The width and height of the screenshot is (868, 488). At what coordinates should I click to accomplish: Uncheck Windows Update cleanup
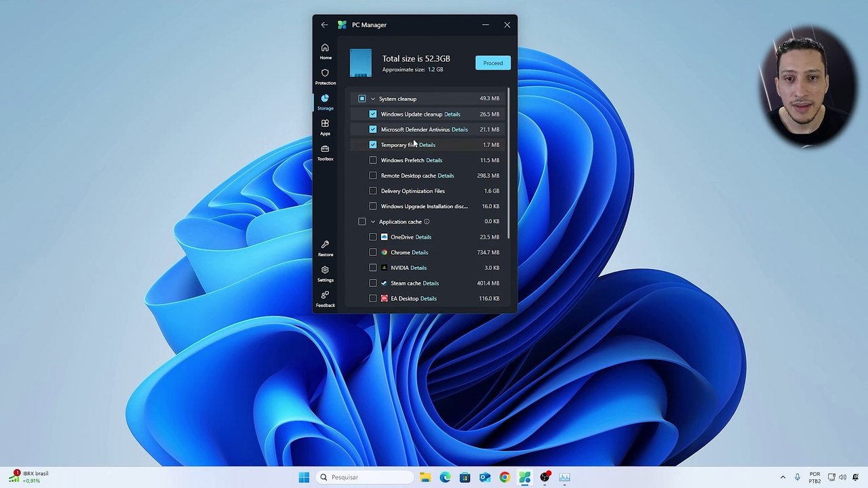[x=373, y=114]
